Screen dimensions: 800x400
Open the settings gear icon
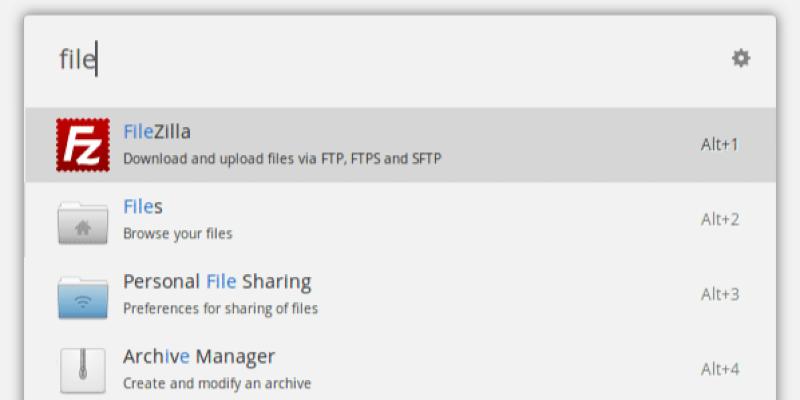pyautogui.click(x=740, y=58)
